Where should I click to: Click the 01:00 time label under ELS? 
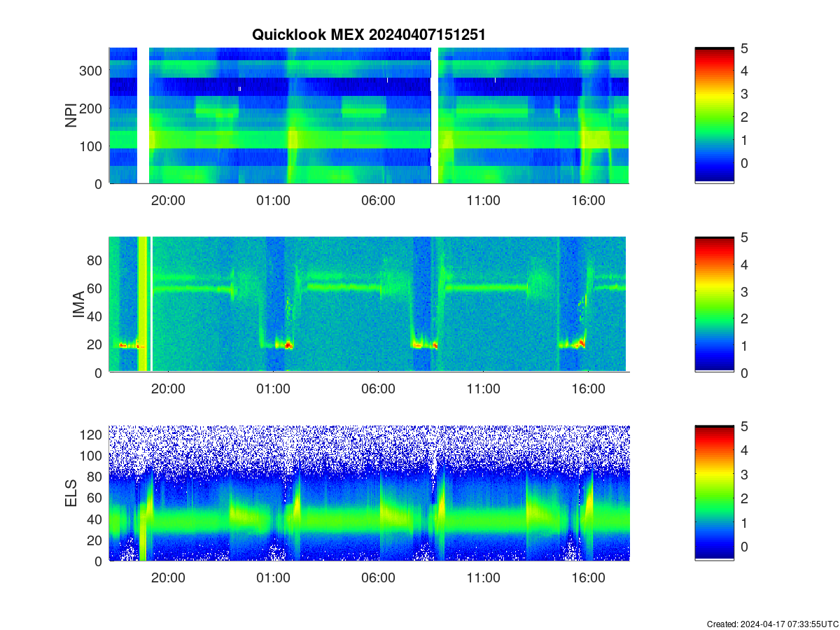(273, 577)
